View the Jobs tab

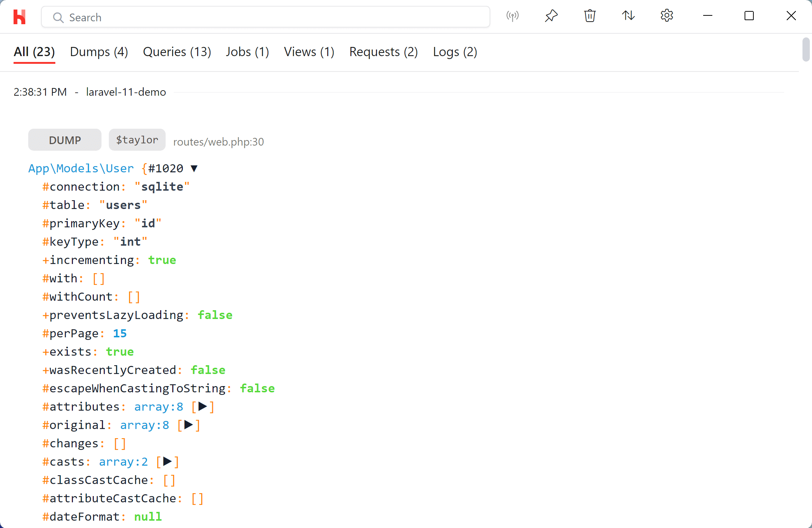247,52
